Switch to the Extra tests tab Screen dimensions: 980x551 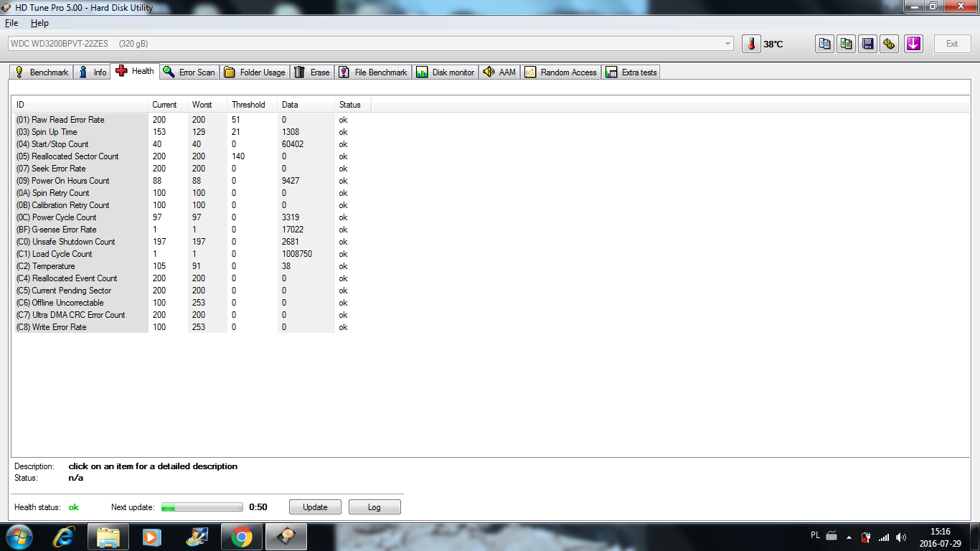tap(631, 72)
